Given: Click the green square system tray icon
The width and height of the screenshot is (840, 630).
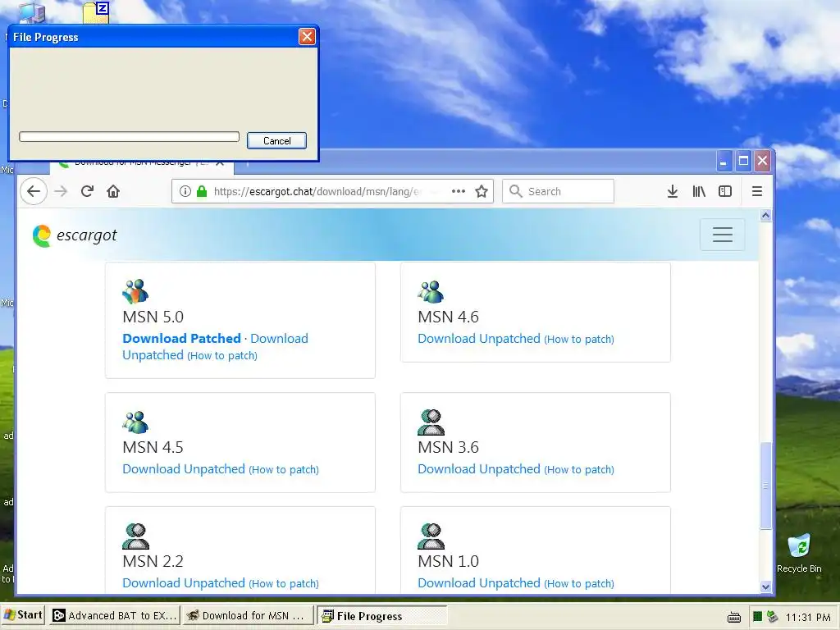Looking at the screenshot, I should (x=757, y=617).
